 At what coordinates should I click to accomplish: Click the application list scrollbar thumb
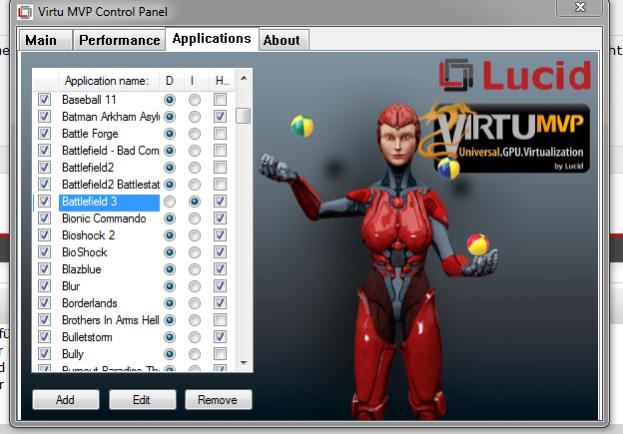coord(244,116)
